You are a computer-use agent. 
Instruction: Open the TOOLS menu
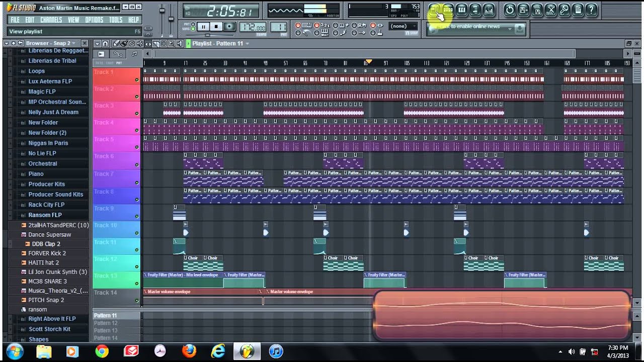116,20
